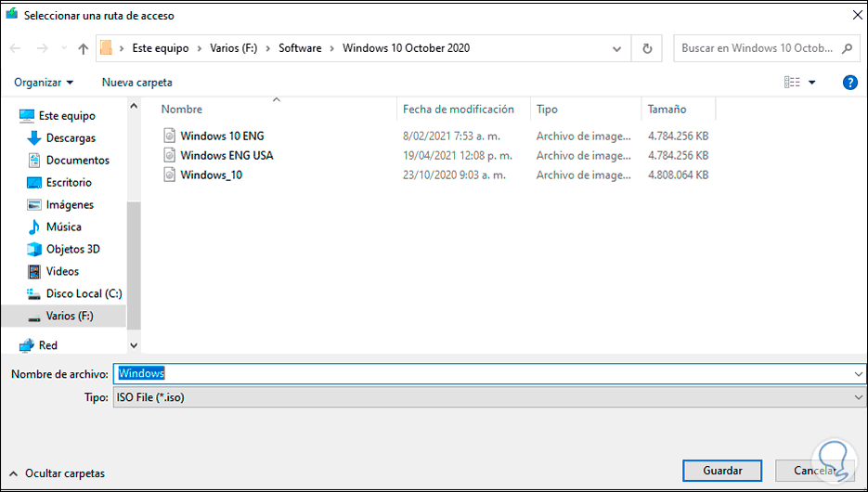868x492 pixels.
Task: Click the 4.808.064 KB size value
Action: click(678, 175)
